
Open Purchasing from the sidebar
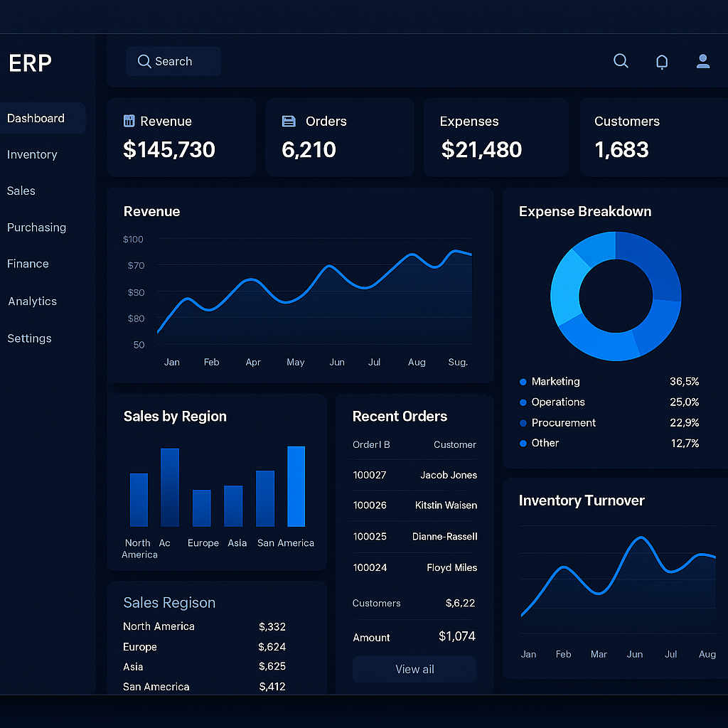pos(36,227)
